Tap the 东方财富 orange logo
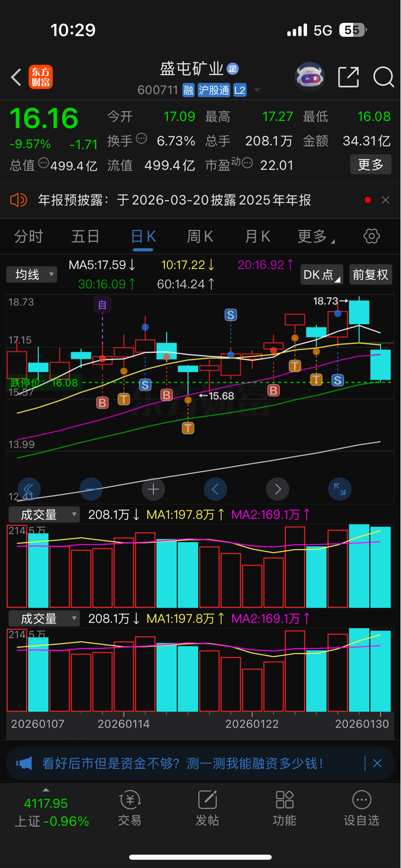 point(41,77)
